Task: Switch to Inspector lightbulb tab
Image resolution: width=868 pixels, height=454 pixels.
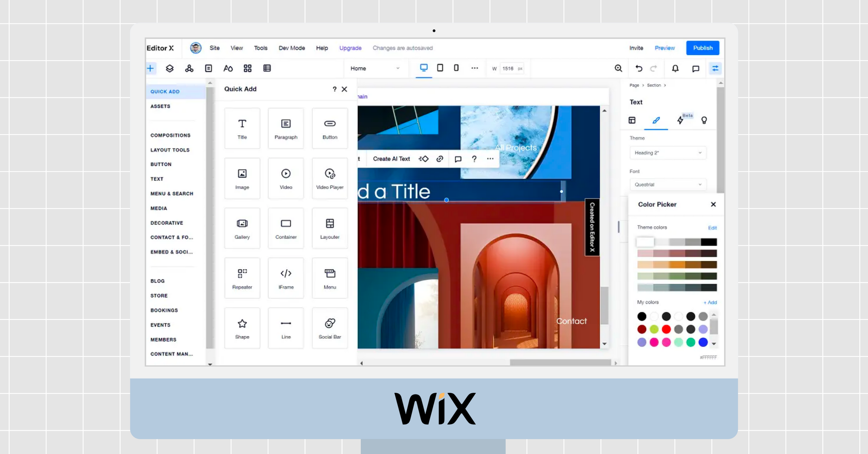Action: (704, 120)
